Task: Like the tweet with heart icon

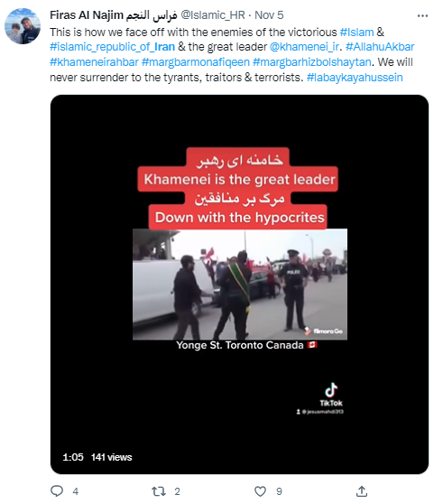Action: [260, 491]
